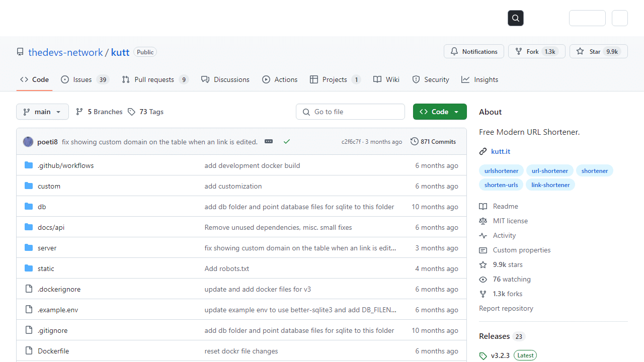
Task: Click file icon beside Dockerfile
Action: click(x=29, y=351)
